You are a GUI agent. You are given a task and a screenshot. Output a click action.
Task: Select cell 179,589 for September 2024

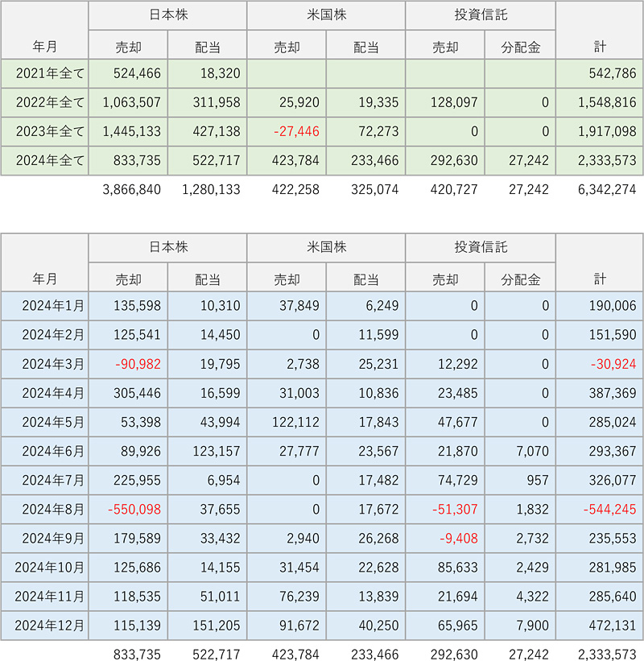click(137, 539)
